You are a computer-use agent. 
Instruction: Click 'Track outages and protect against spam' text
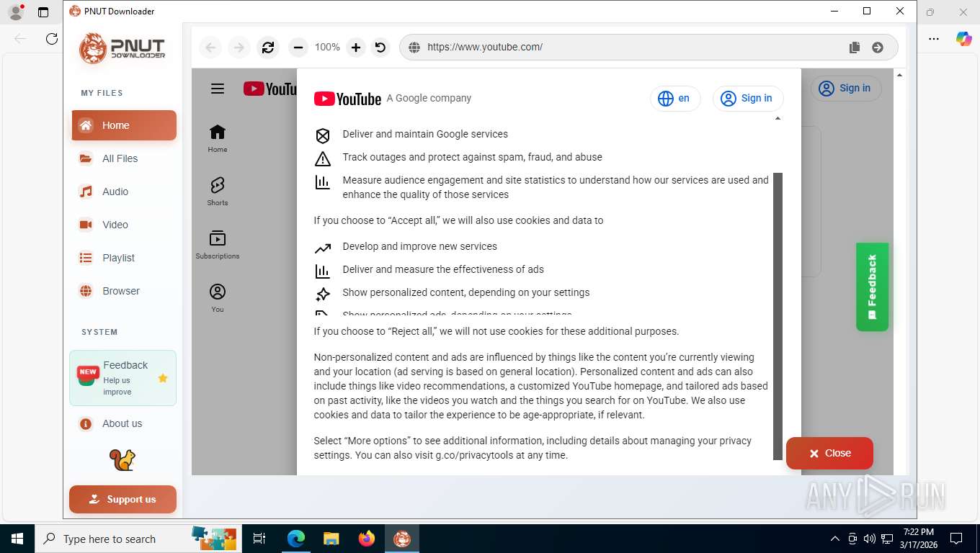pyautogui.click(x=472, y=157)
